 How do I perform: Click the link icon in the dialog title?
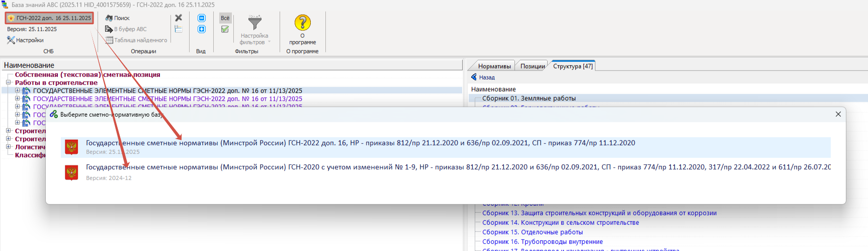(54, 114)
